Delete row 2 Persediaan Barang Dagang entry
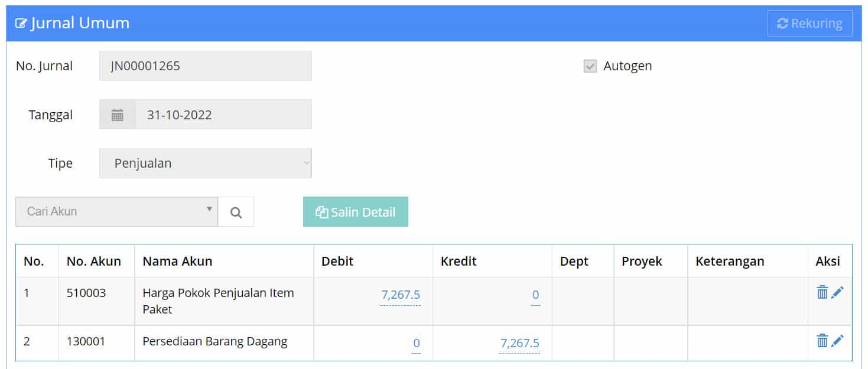The height and width of the screenshot is (369, 868). [x=822, y=341]
